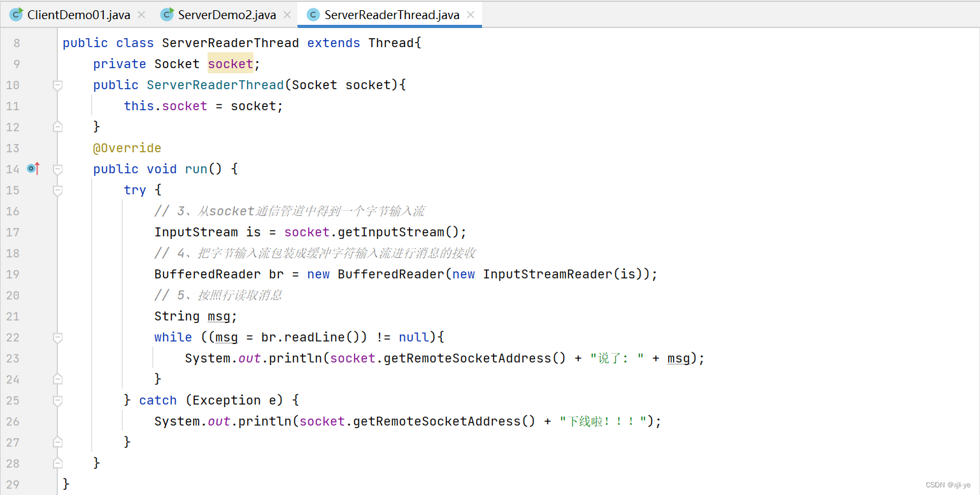Click the "说了: " string literal

pos(617,358)
